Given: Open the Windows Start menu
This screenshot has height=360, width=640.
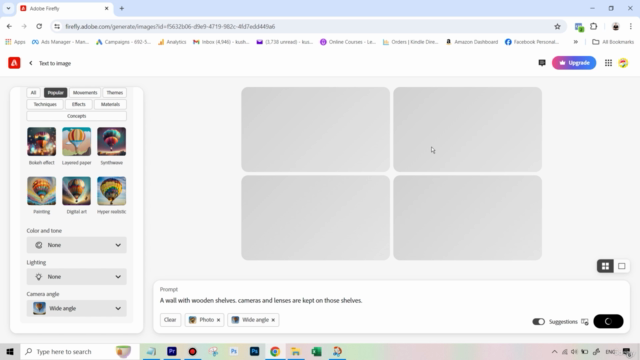Looking at the screenshot, I should tap(10, 351).
